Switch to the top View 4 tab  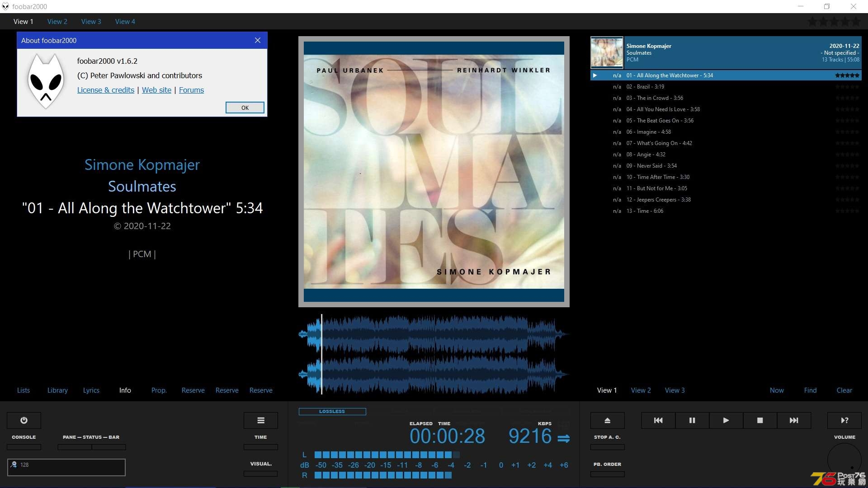pyautogui.click(x=125, y=21)
